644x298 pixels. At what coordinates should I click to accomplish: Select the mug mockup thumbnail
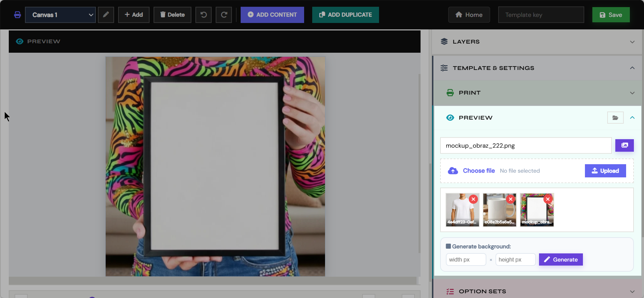(500, 210)
